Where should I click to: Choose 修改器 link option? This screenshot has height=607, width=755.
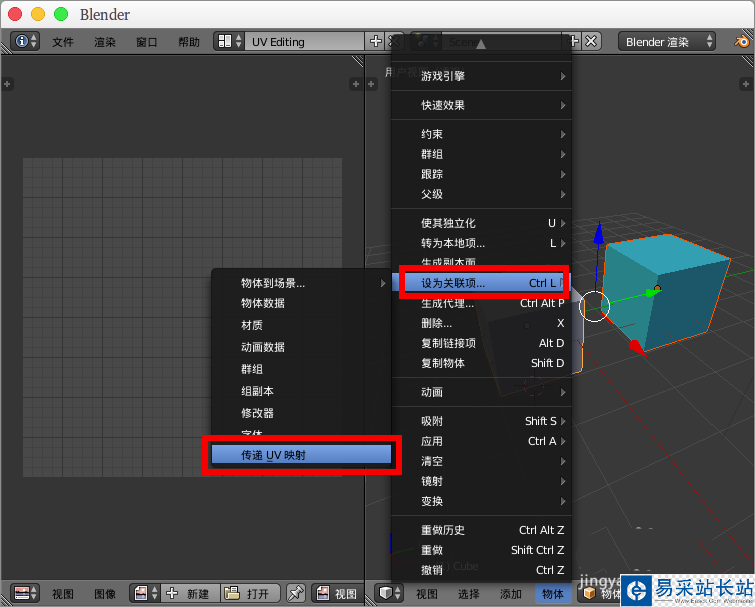pos(301,413)
